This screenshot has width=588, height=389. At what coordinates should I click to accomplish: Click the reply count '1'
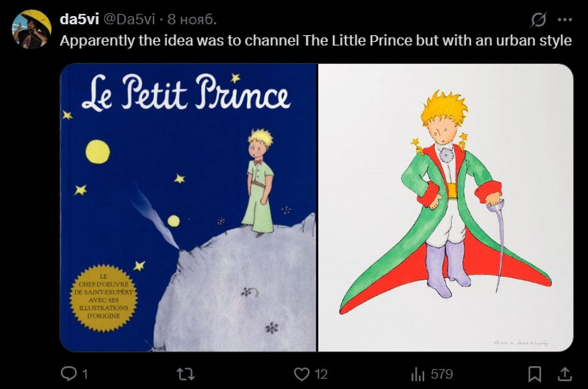point(85,374)
